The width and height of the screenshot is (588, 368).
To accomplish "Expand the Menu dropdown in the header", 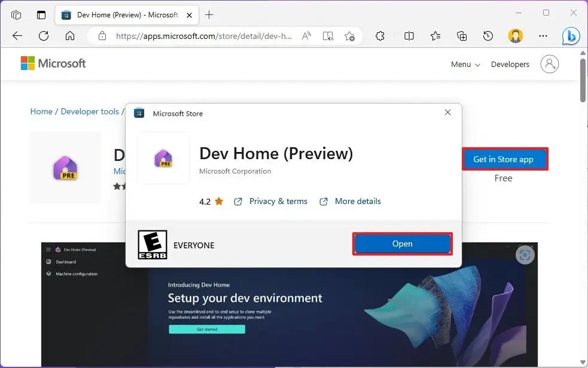I will (x=465, y=64).
